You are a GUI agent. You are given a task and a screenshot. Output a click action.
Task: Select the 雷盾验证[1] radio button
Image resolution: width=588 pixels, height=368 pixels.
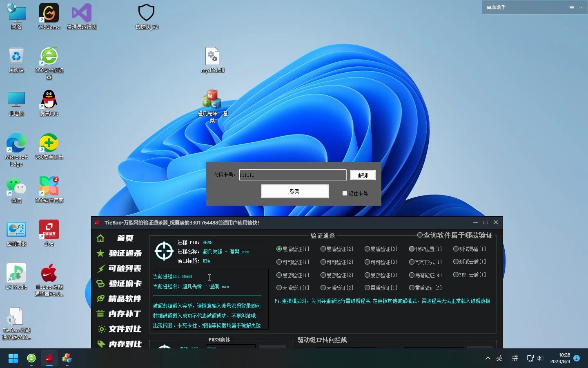(367, 288)
